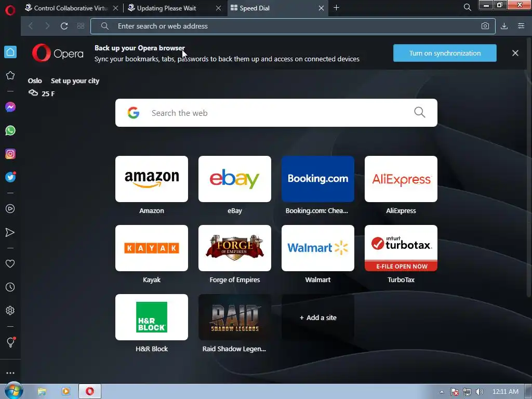This screenshot has height=399, width=532.
Task: Click the magnifier in Google search box
Action: coord(420,112)
